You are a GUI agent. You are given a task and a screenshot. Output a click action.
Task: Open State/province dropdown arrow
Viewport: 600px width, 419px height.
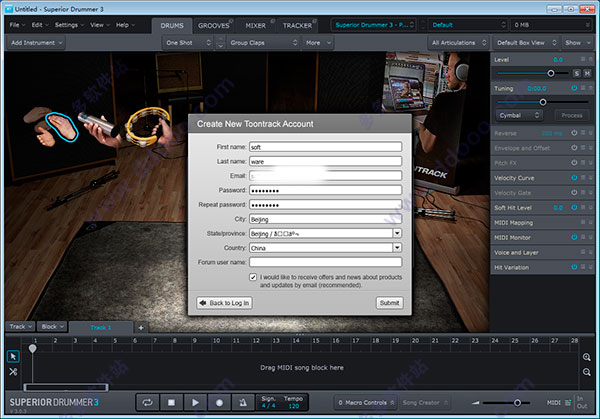click(397, 233)
